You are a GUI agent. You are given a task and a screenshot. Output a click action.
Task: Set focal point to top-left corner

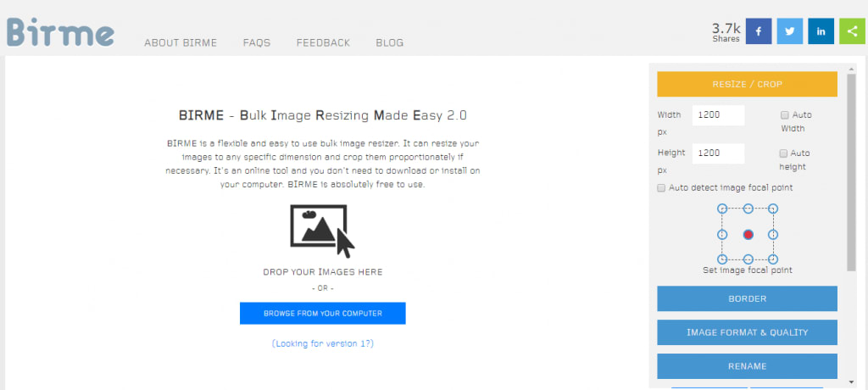(722, 209)
